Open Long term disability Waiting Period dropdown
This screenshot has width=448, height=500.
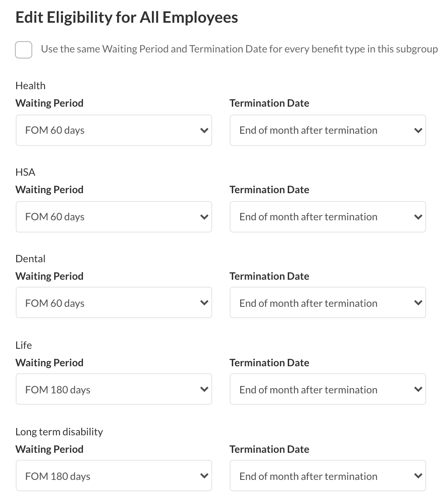[x=114, y=476]
